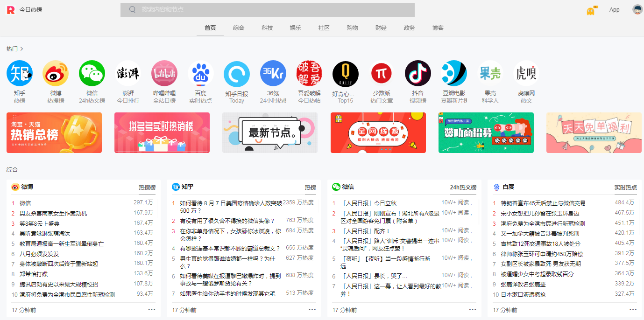Click the yellow ghost mascot icon
Screen dimensions: 644x320
coord(591,10)
